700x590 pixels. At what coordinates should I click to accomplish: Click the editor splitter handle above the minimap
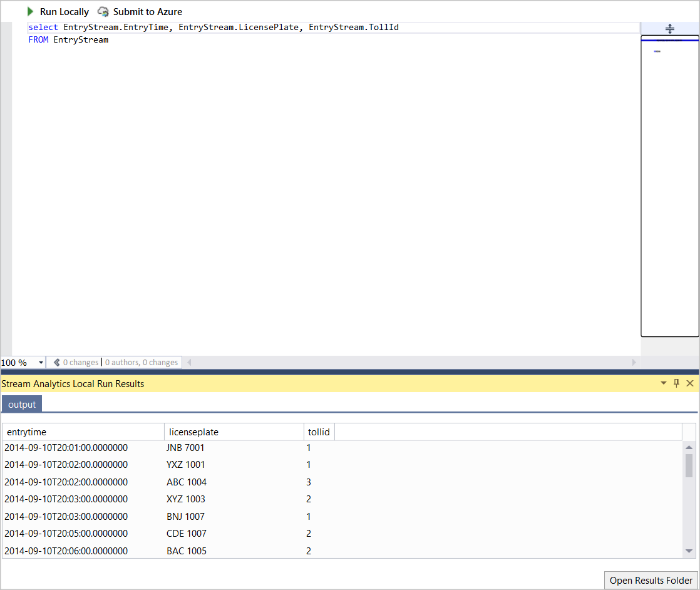(669, 28)
